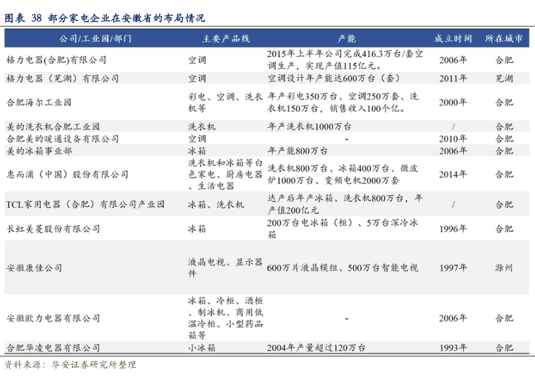Click cell 美的冰箱事业部
The image size is (535, 392).
click(x=39, y=151)
